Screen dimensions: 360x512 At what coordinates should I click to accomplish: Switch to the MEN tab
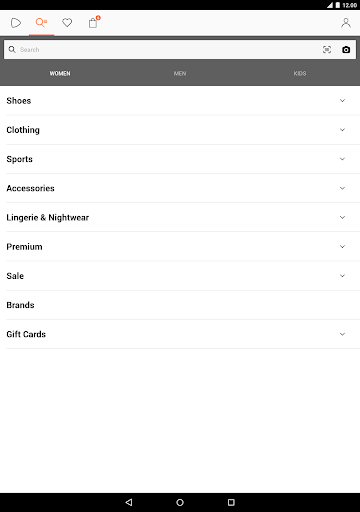(180, 73)
